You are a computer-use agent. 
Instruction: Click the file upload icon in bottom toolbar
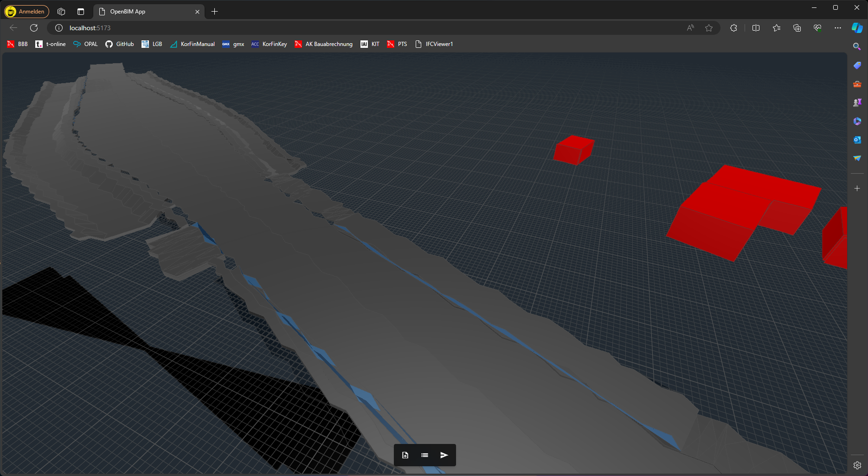tap(405, 455)
